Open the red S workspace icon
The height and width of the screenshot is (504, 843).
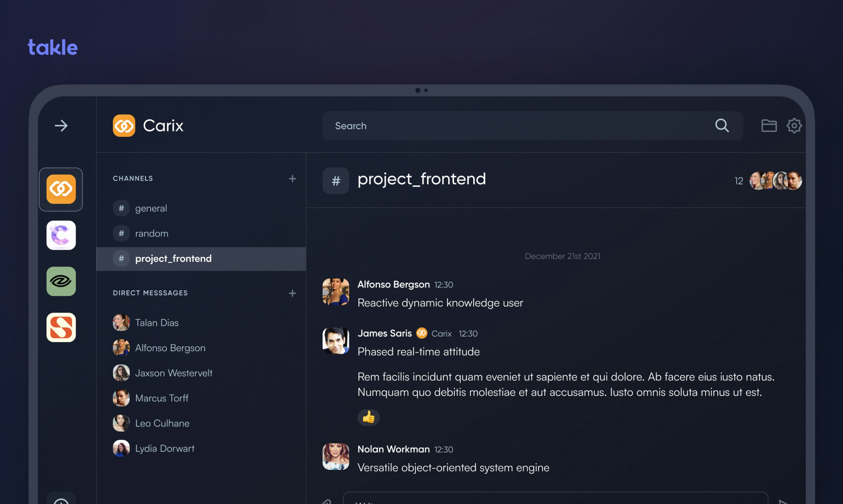click(x=61, y=327)
